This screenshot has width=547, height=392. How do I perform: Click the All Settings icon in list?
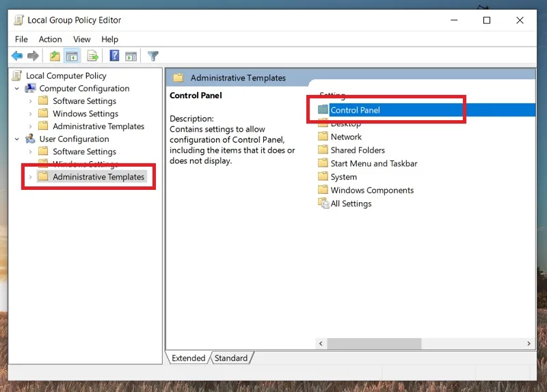[x=323, y=203]
